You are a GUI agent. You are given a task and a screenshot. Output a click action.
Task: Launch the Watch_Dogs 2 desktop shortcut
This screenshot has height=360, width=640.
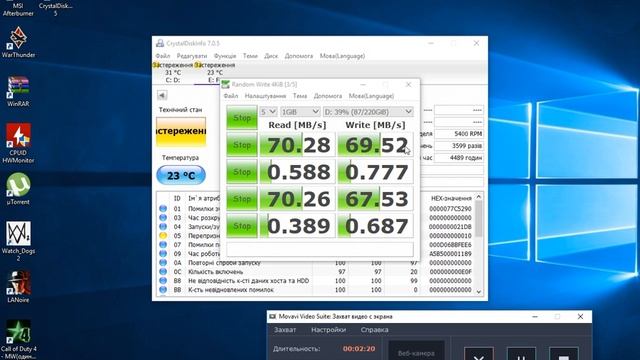18,241
